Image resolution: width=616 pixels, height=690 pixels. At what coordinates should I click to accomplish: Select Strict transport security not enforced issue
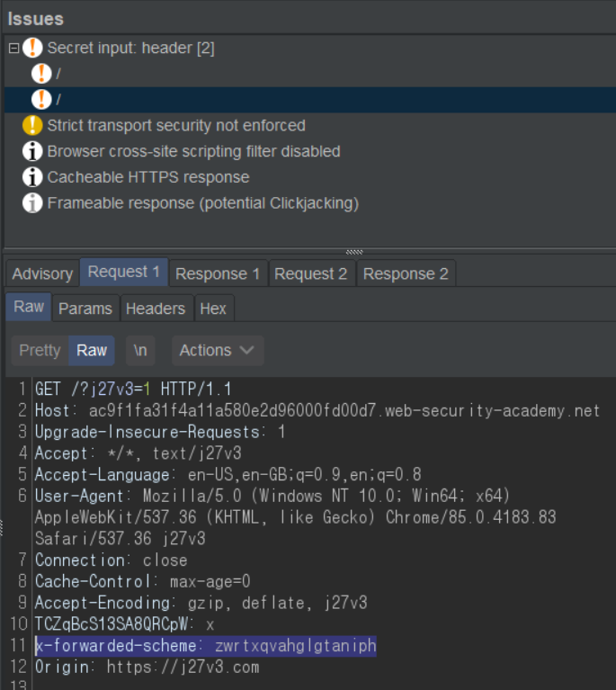pyautogui.click(x=176, y=126)
